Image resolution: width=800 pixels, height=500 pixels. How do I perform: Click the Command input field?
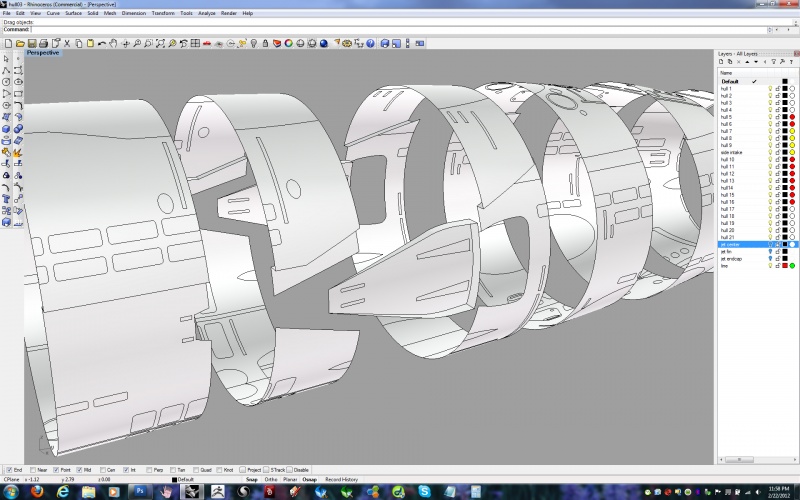point(398,30)
